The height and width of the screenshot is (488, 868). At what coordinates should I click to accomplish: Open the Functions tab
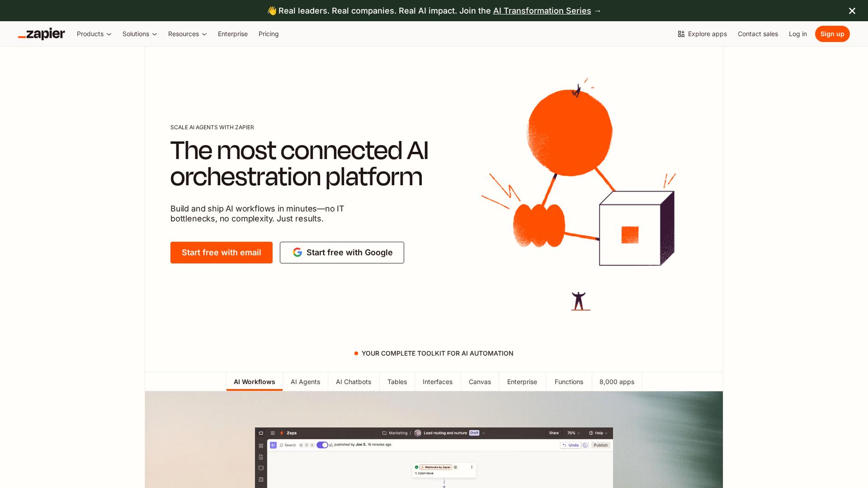pyautogui.click(x=569, y=382)
